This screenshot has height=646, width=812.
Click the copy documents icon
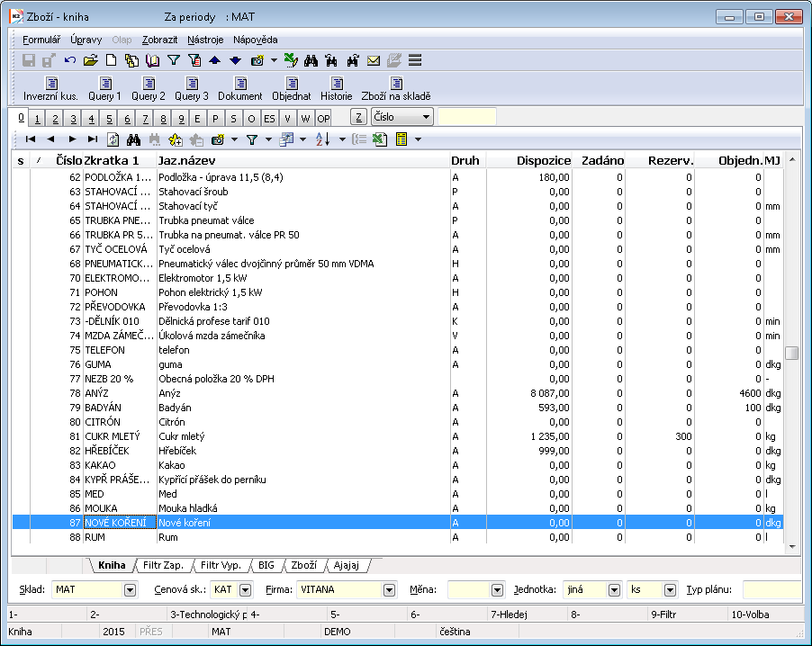131,60
